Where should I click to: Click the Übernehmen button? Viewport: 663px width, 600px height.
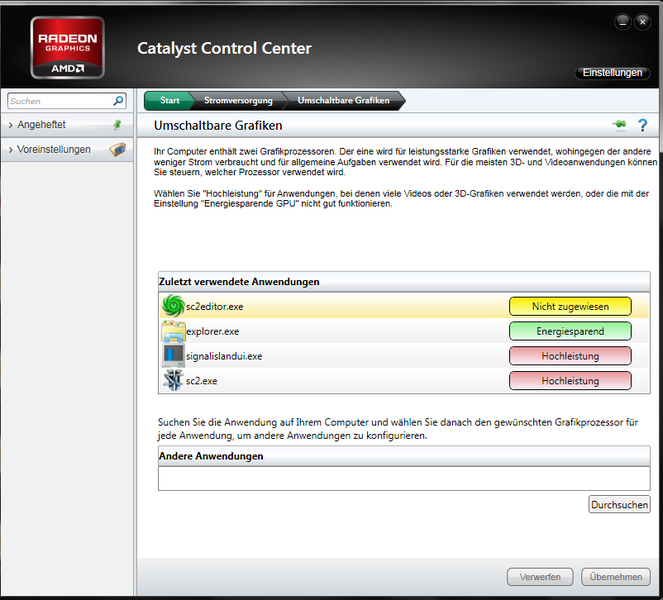pos(616,577)
